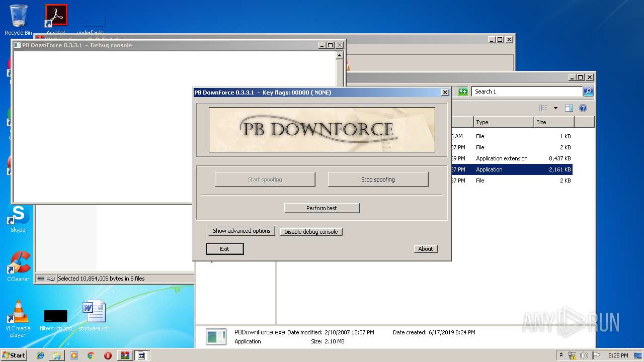Switch to the PB DownForce taskbar button

click(141, 355)
